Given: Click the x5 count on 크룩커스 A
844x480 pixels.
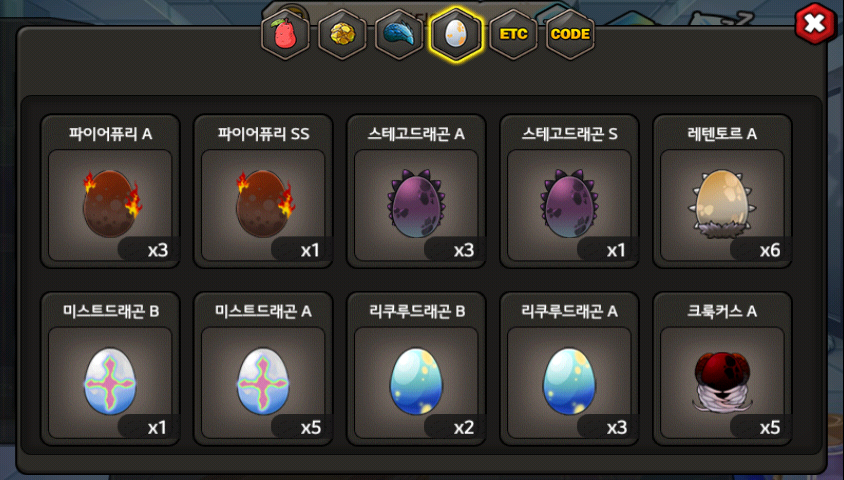Looking at the screenshot, I should 770,428.
